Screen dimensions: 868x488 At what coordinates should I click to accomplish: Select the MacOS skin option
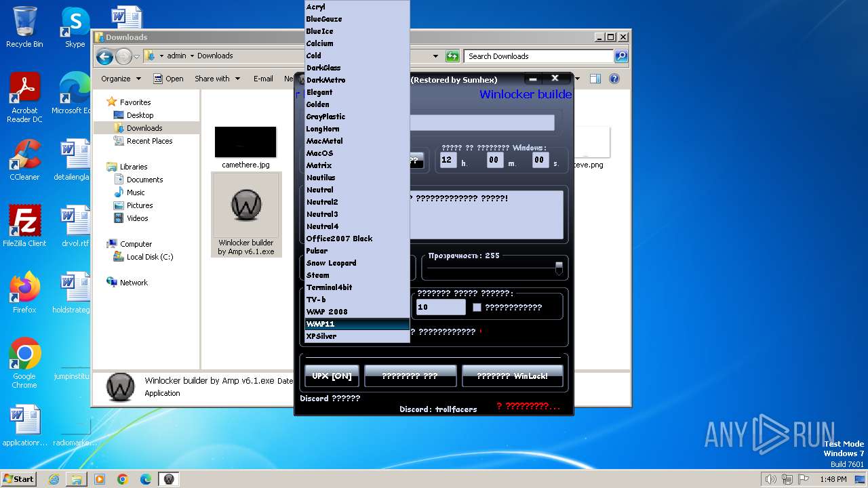pos(357,153)
